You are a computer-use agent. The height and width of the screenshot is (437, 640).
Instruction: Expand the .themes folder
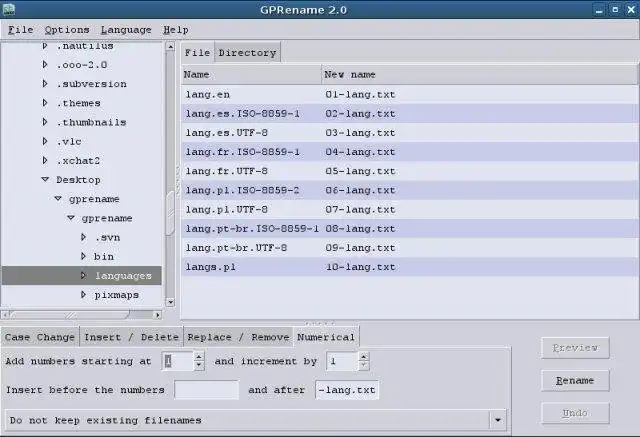click(x=45, y=103)
